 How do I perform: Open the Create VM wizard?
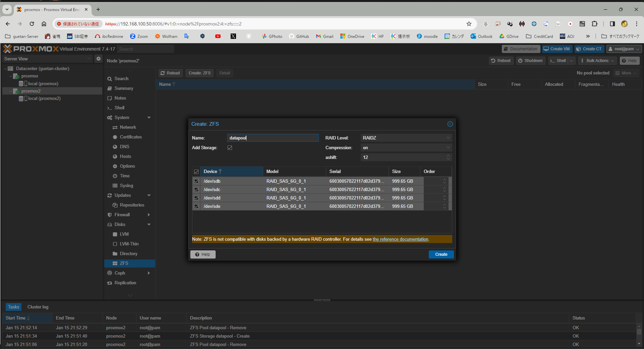(x=557, y=49)
